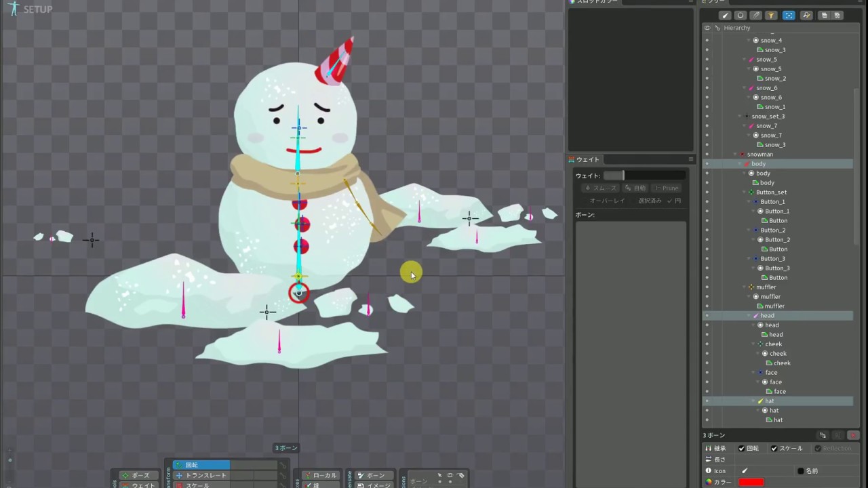Collapse the snowman bone node

pyautogui.click(x=736, y=154)
